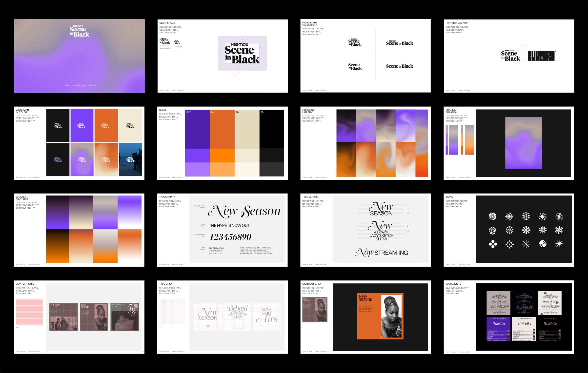Viewport: 588px width, 373px height.
Task: Select the Scene in Black logo in partner lockup
Action: 510,56
